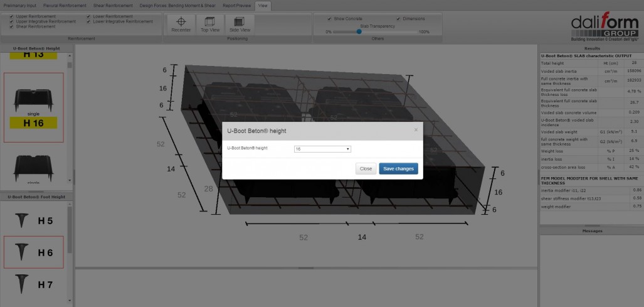Click the Foot Height list scrollbar

click(x=70, y=230)
